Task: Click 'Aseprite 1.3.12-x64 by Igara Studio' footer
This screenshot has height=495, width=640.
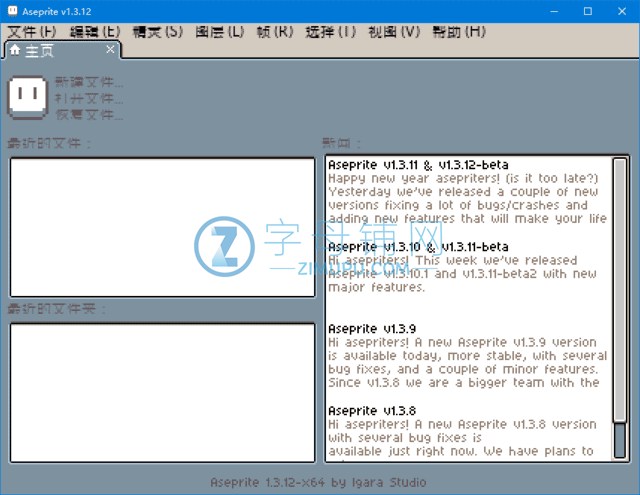Action: [x=318, y=482]
